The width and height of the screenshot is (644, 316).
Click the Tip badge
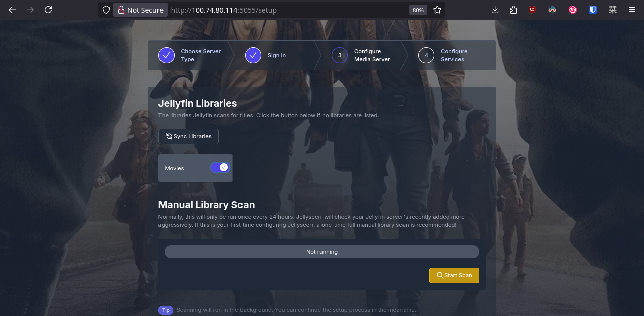[x=166, y=310]
